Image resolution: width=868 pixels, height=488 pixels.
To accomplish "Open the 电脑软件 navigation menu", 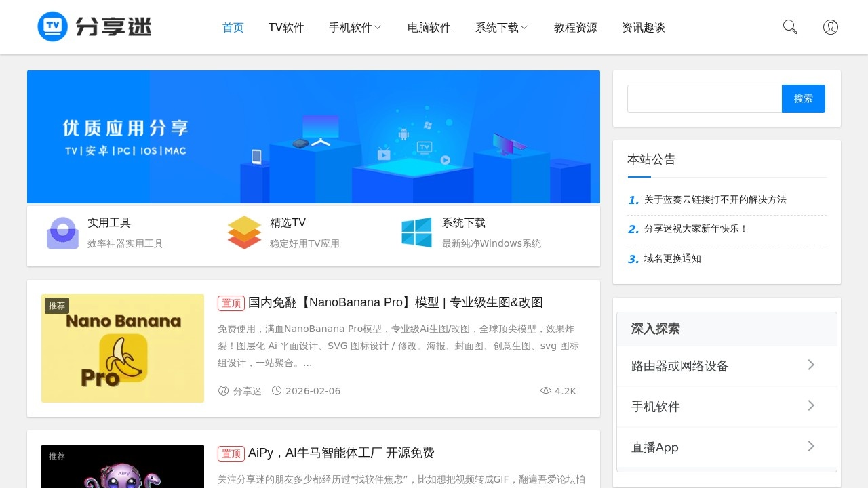I will click(429, 27).
